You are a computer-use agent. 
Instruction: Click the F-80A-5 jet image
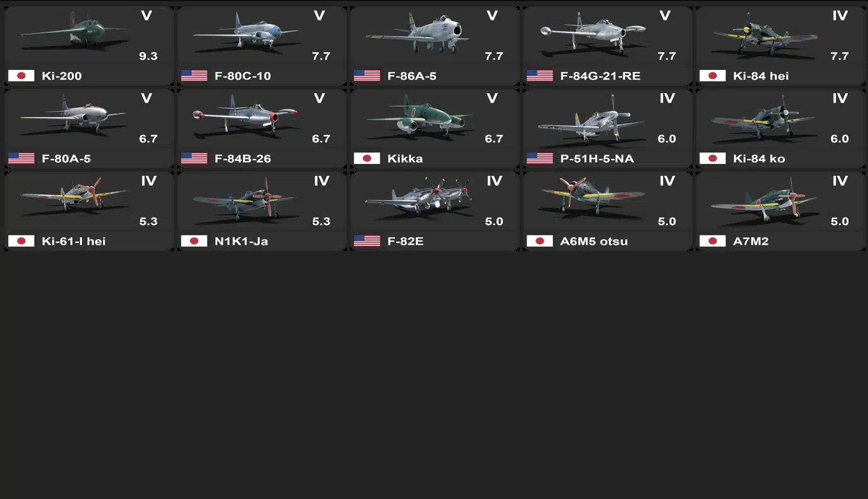pyautogui.click(x=73, y=115)
